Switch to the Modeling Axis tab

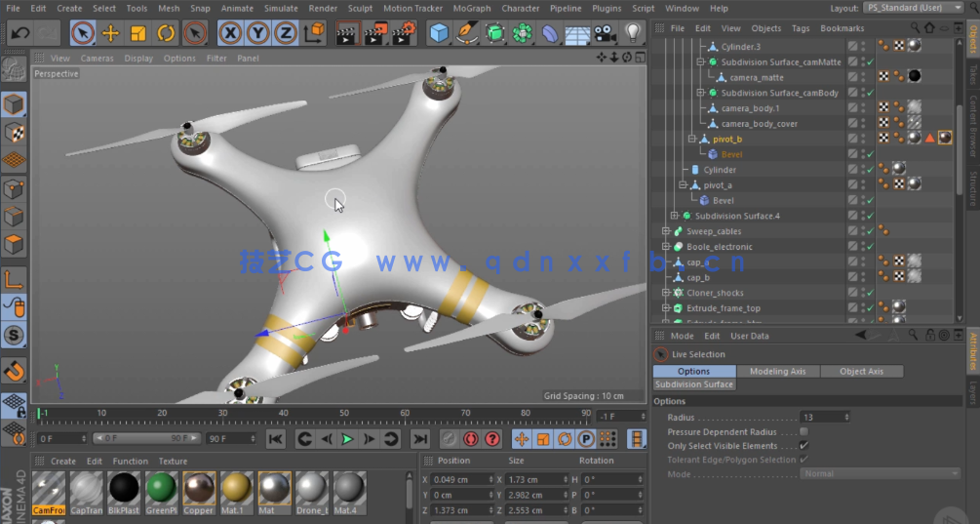[777, 371]
